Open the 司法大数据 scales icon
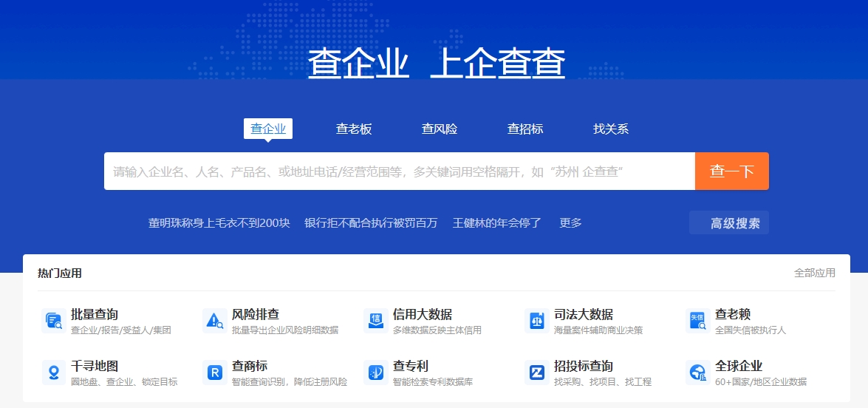The width and height of the screenshot is (868, 408). (x=537, y=321)
